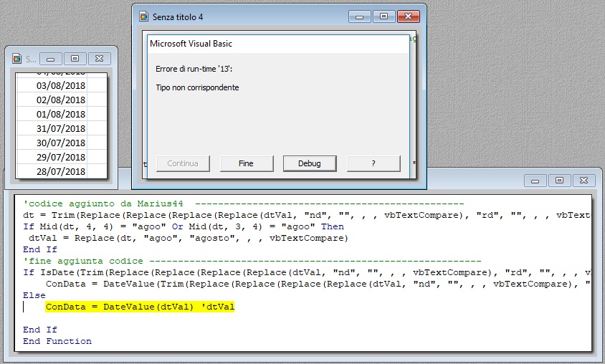
Task: Click the Tipo non corrispondente error text
Action: click(x=197, y=87)
